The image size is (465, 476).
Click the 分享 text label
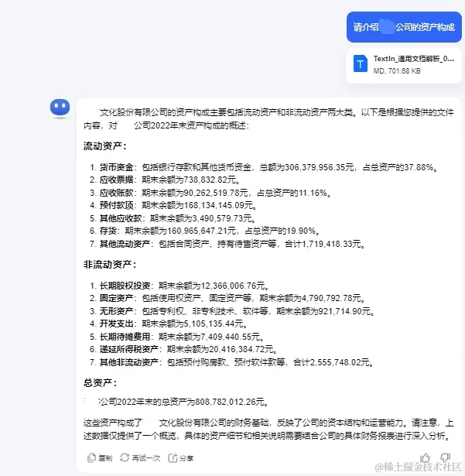(x=186, y=458)
